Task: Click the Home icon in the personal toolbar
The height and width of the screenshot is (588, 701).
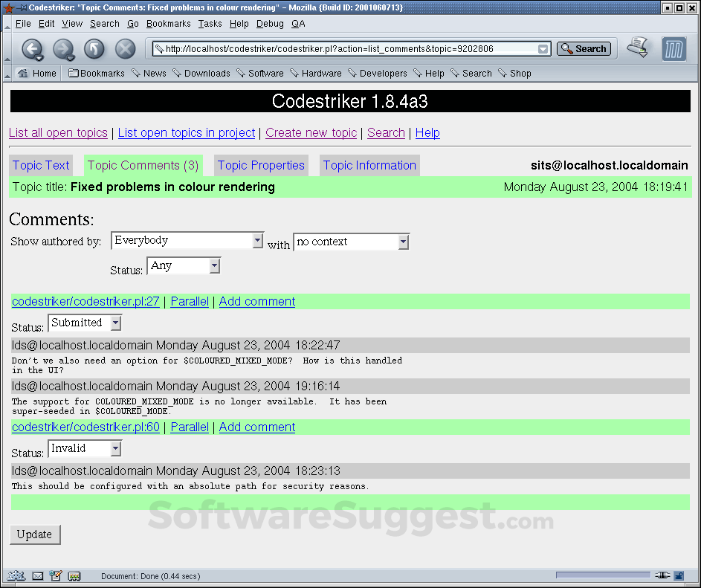Action: [x=25, y=73]
